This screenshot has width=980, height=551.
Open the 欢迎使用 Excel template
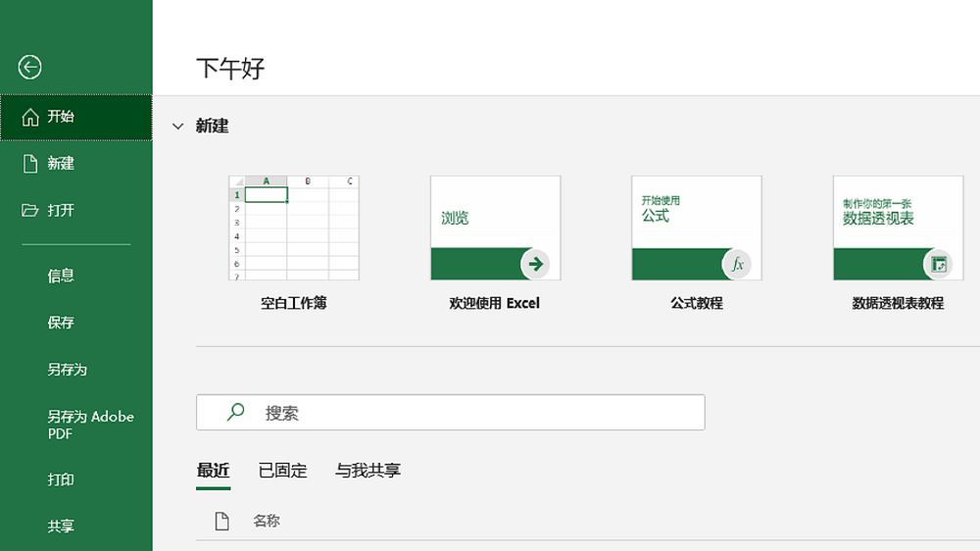(x=495, y=227)
